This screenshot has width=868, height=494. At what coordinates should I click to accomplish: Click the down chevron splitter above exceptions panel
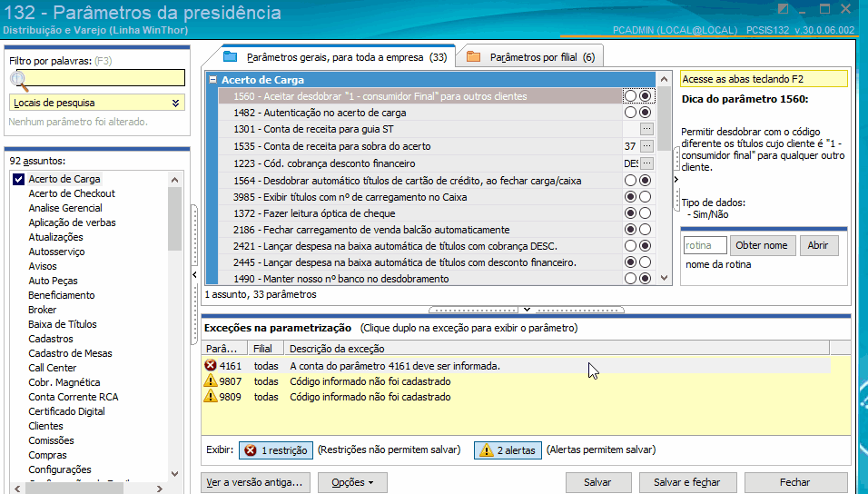pos(527,310)
